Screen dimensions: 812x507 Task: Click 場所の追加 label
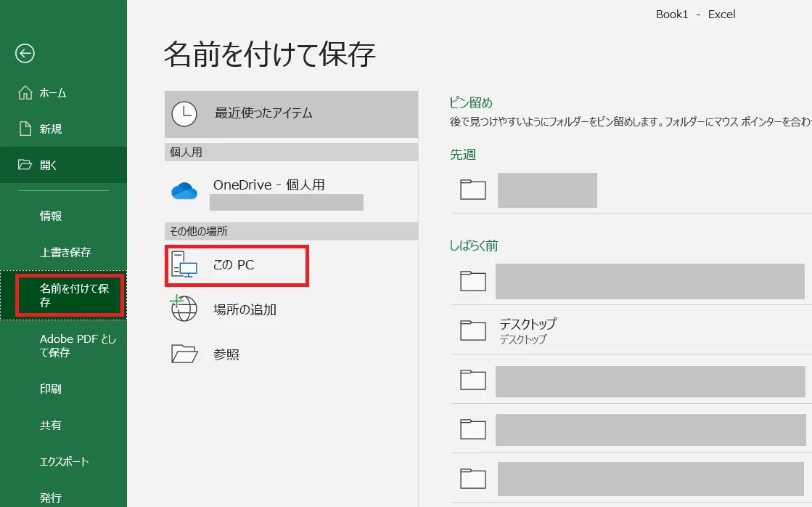[245, 309]
